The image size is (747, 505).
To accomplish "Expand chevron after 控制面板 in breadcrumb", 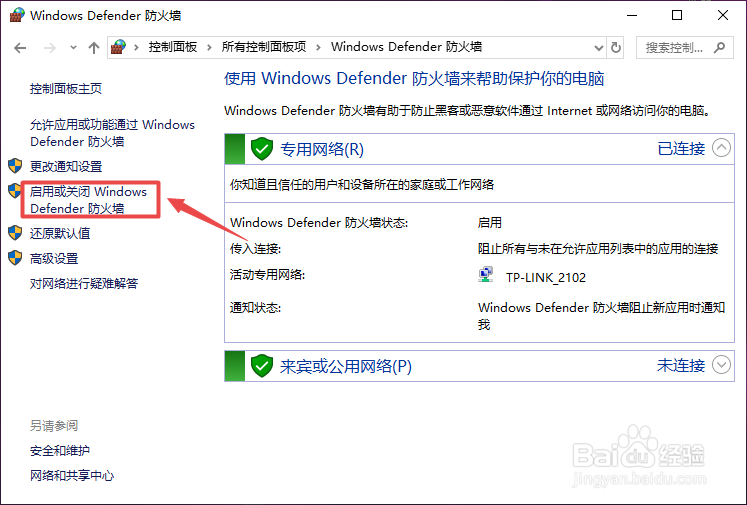I will (x=209, y=47).
